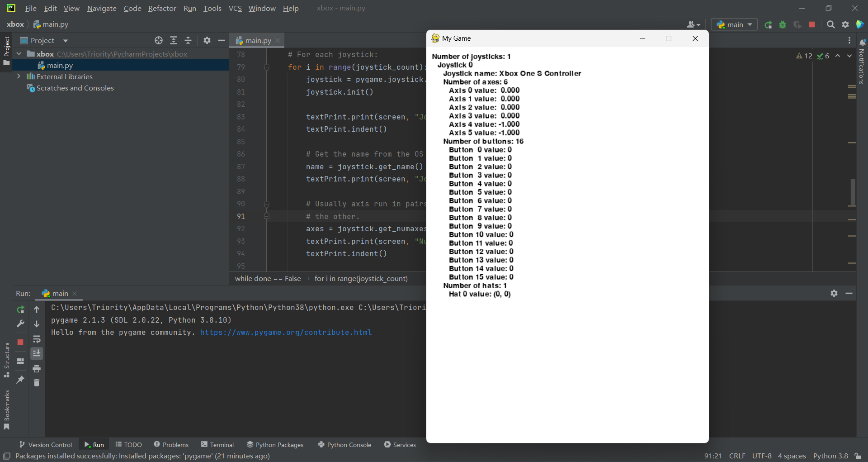Open the Refactor menu
868x462 pixels.
(162, 8)
